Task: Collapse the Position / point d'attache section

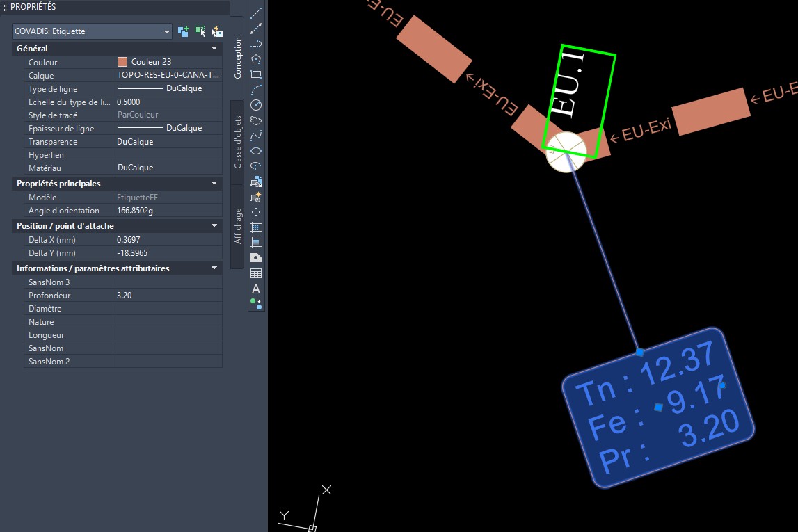Action: [214, 226]
